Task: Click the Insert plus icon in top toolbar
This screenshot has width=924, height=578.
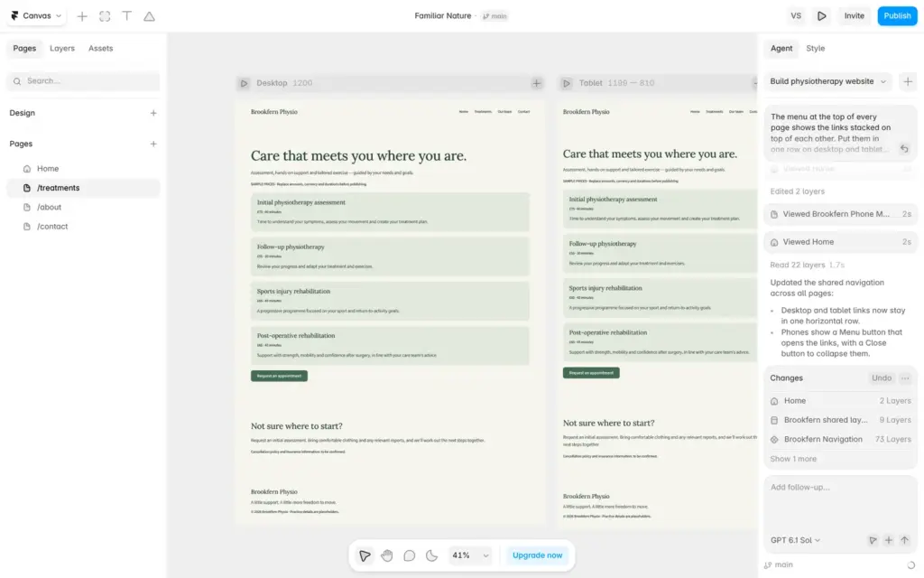Action: [82, 16]
